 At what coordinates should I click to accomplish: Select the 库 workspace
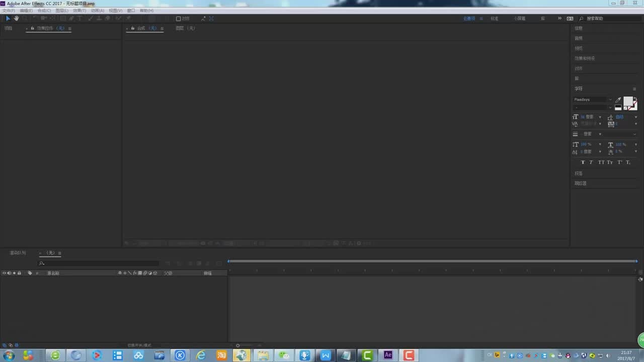[543, 19]
